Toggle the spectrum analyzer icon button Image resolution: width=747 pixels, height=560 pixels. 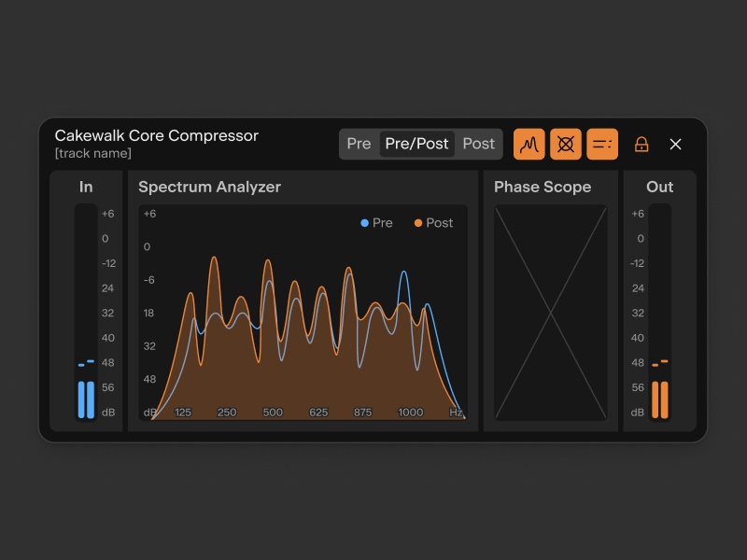529,144
